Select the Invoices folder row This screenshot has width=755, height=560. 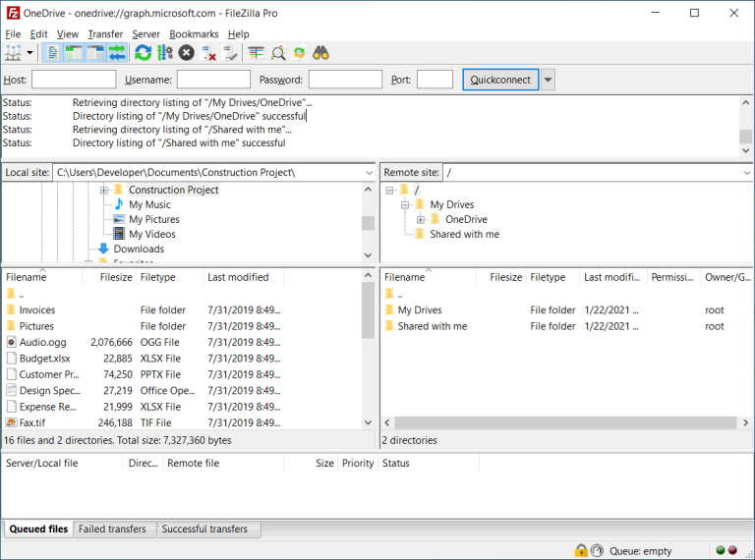tap(182, 309)
